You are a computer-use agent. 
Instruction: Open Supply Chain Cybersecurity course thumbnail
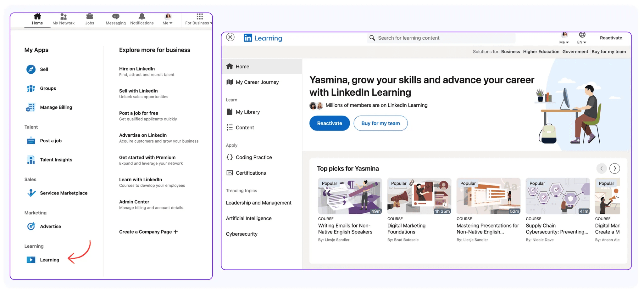pos(558,196)
